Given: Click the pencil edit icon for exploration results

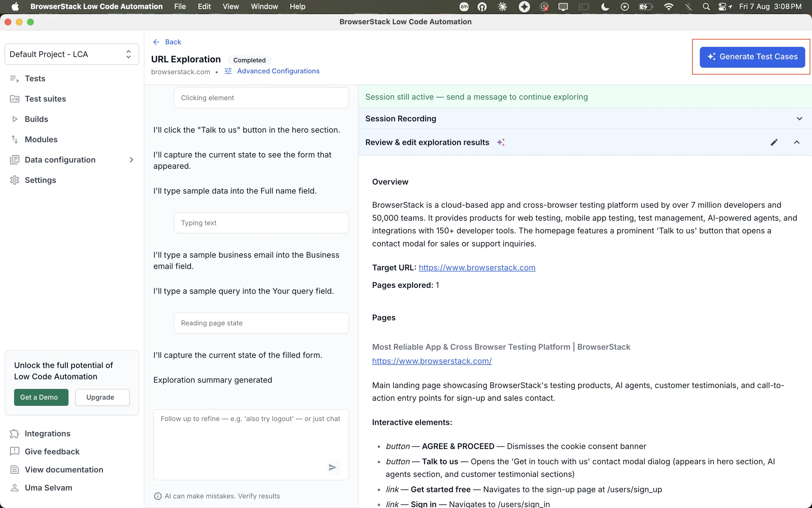Looking at the screenshot, I should click(x=774, y=143).
